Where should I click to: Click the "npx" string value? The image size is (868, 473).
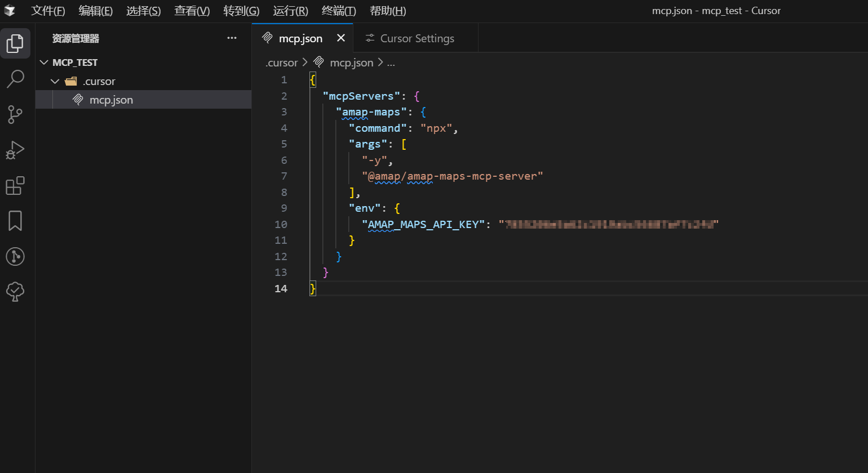[436, 128]
